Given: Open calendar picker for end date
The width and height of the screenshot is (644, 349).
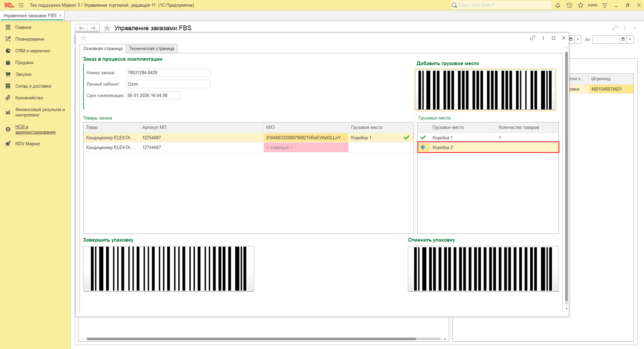Looking at the screenshot, I should (x=623, y=39).
